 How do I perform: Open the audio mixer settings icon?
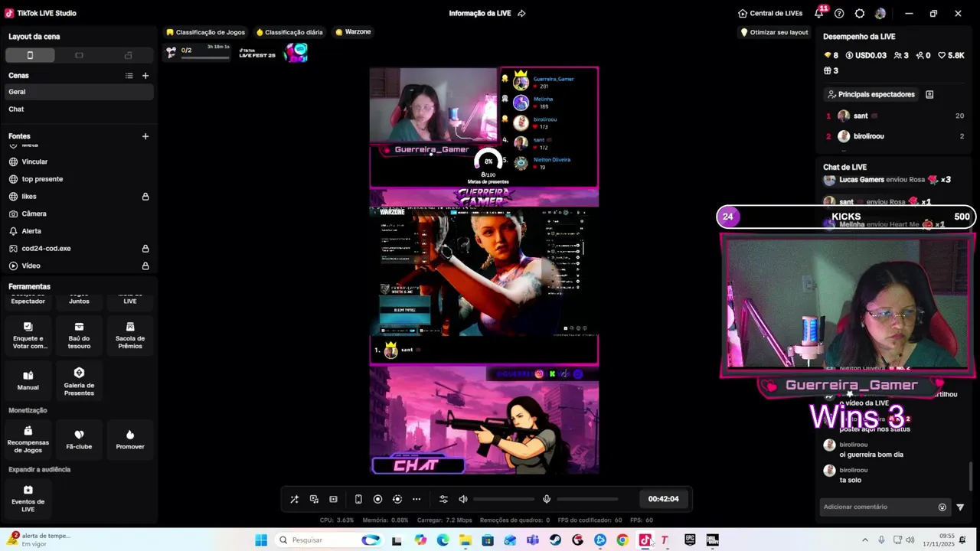tap(443, 499)
